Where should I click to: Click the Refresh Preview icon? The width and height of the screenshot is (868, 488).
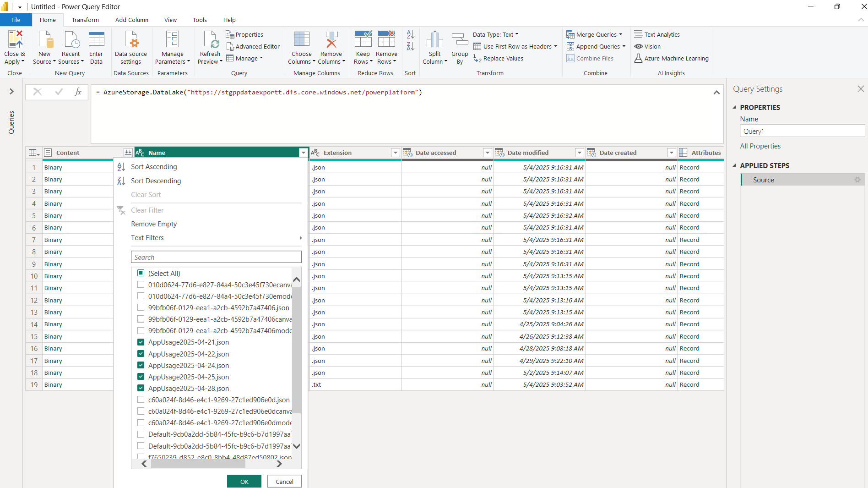210,40
